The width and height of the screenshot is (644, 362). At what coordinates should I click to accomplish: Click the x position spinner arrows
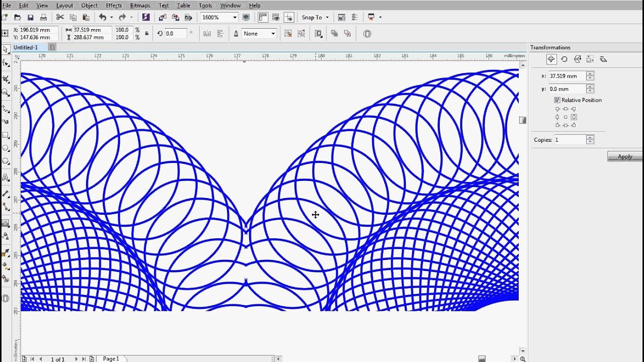(x=590, y=76)
